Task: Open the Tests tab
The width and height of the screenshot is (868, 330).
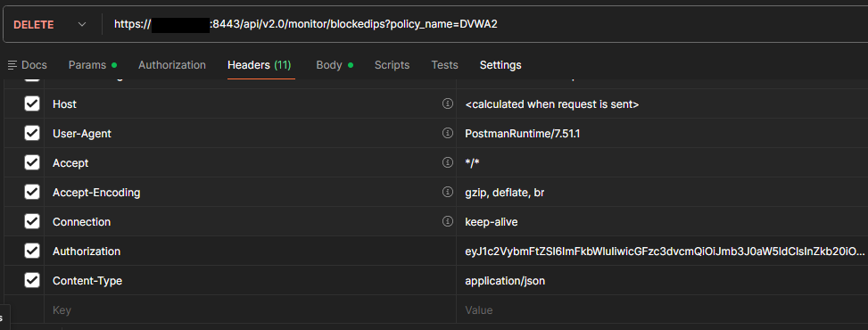Action: point(444,65)
